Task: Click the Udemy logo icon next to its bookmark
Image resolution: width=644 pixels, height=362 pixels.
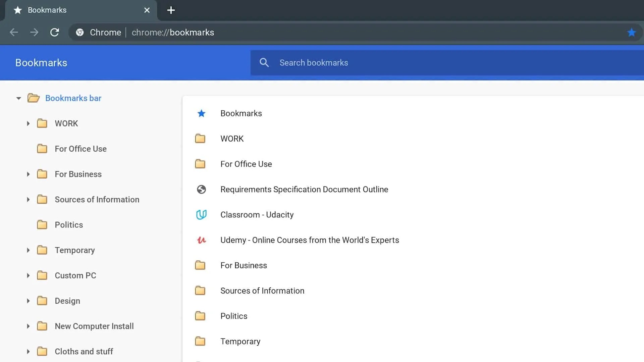Action: [x=201, y=240]
